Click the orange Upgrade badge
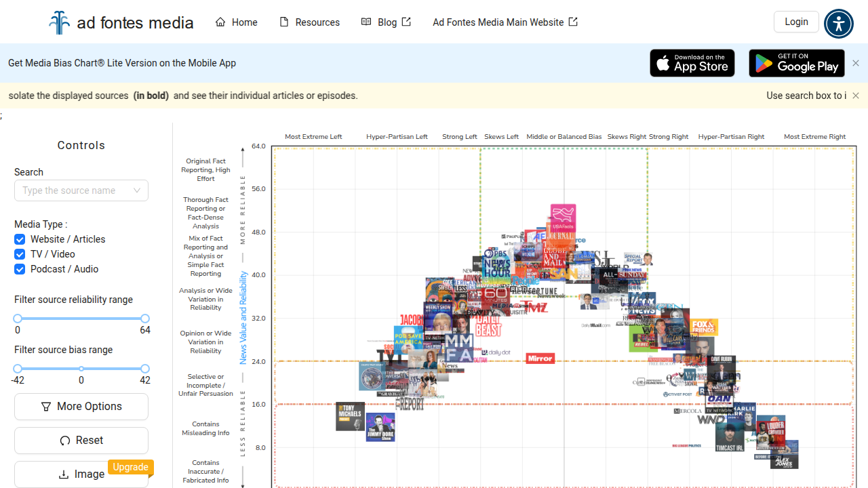The width and height of the screenshot is (868, 488). click(130, 467)
